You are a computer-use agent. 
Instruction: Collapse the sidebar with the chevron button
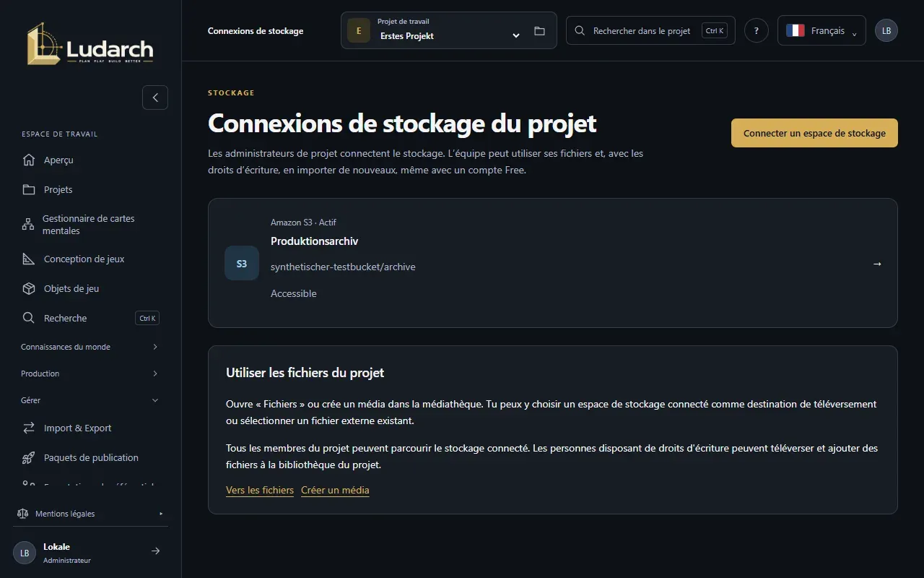click(155, 98)
